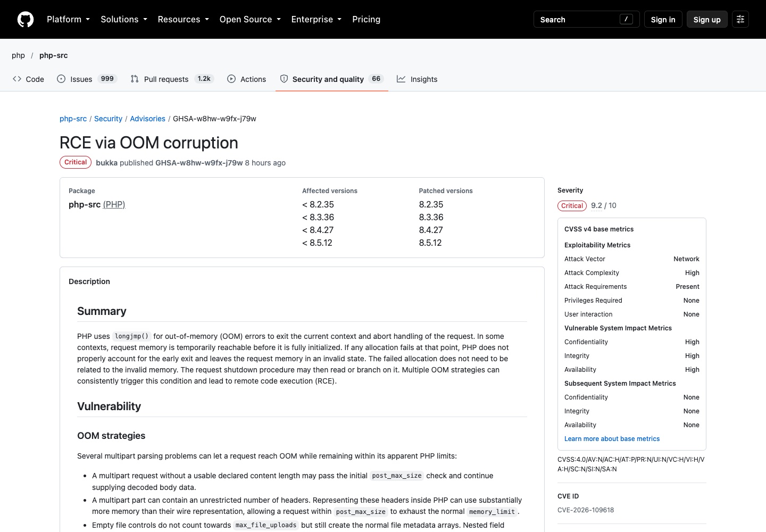Click the affected version < 8.2.35
Screen dimensions: 766x532
pyautogui.click(x=318, y=204)
